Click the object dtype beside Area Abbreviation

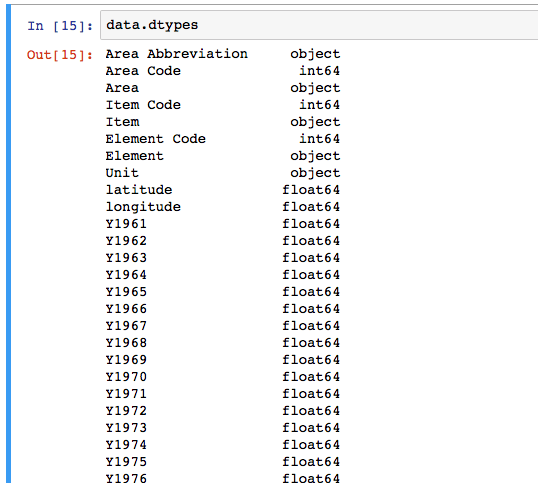[x=315, y=54]
